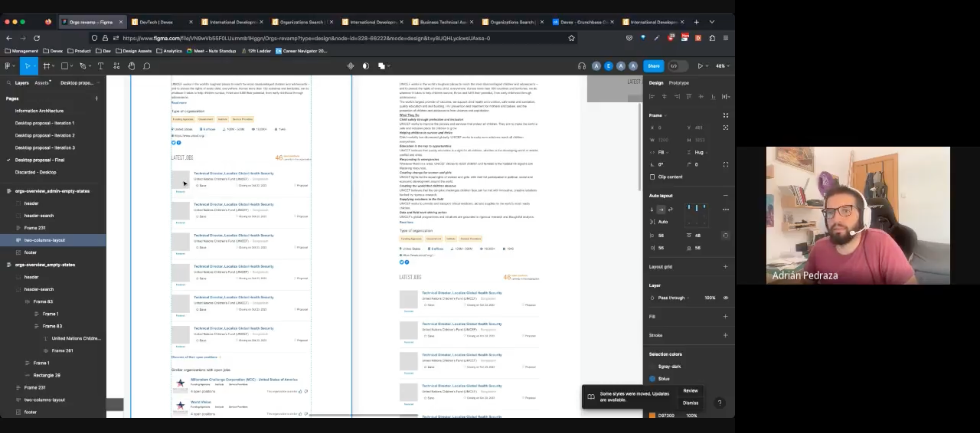Screen dimensions: 980x433
Task: Click the Sblue color swatch
Action: pyautogui.click(x=652, y=379)
